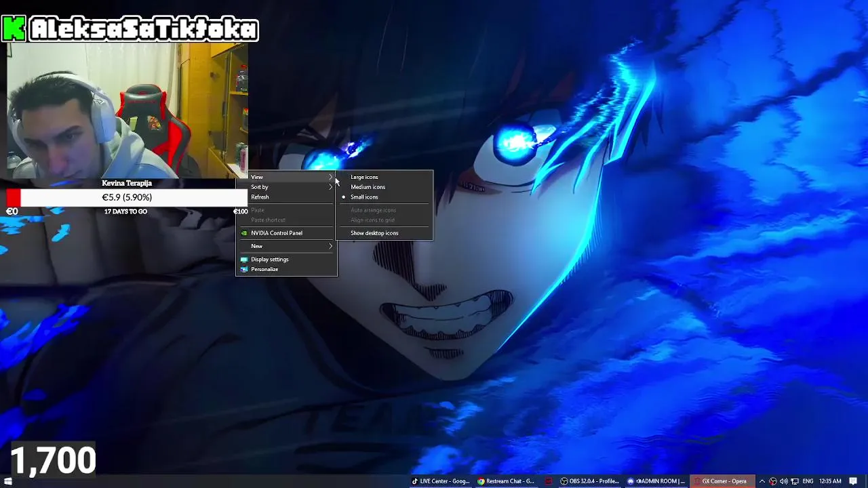Choose Refresh in the context menu
This screenshot has height=488, width=868.
(286, 197)
